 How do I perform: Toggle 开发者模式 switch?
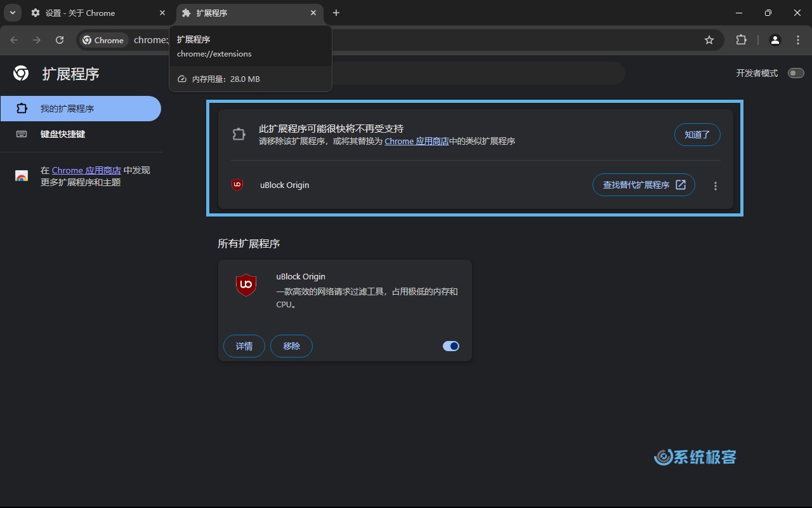[x=796, y=73]
